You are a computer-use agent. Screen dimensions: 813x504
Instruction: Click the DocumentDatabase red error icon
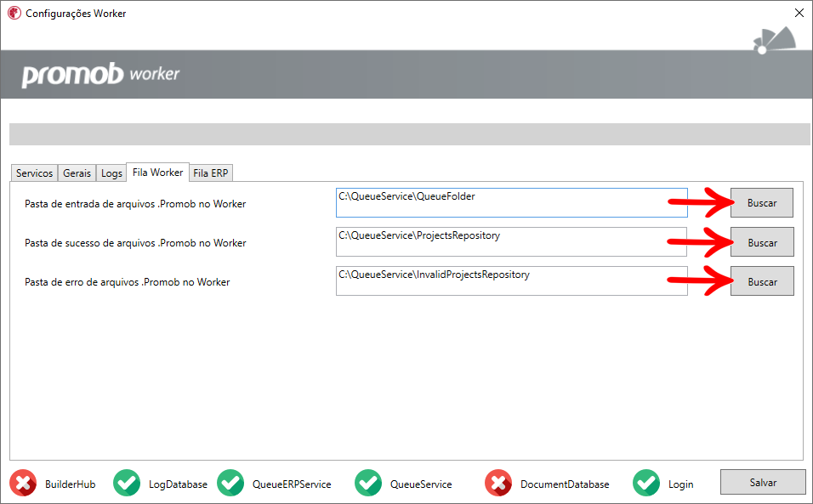point(498,483)
